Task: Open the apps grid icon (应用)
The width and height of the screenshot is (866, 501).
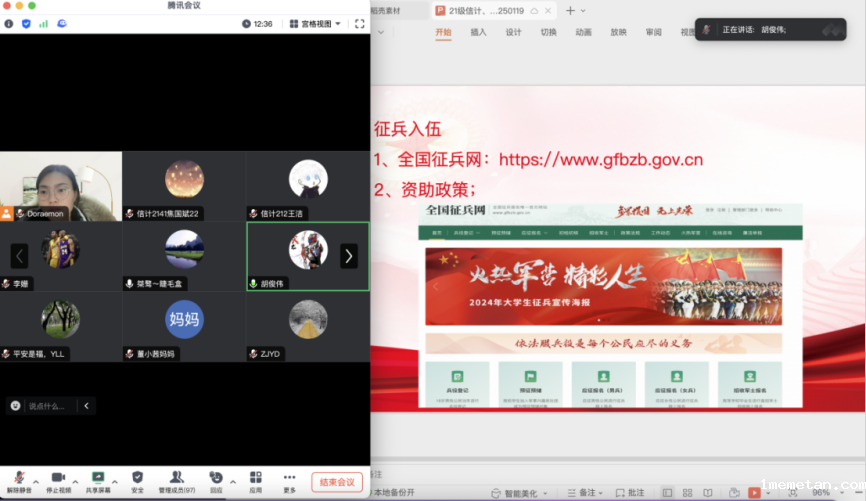Action: point(255,478)
